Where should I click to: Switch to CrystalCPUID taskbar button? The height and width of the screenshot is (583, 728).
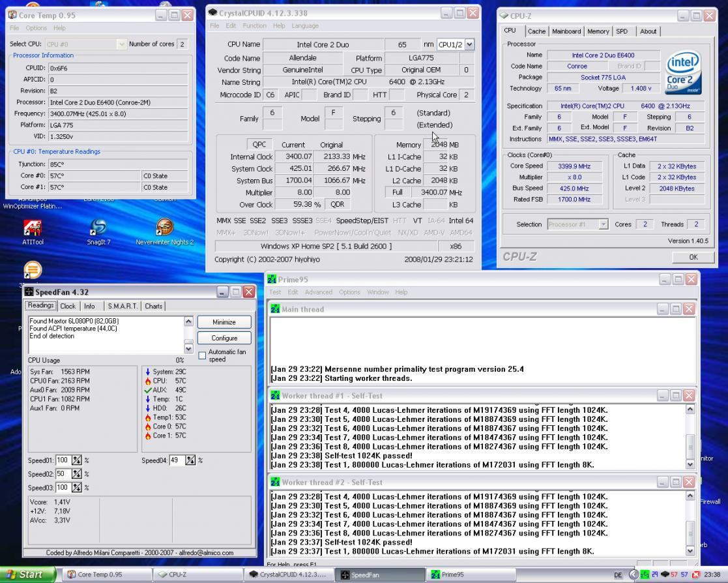[x=289, y=575]
